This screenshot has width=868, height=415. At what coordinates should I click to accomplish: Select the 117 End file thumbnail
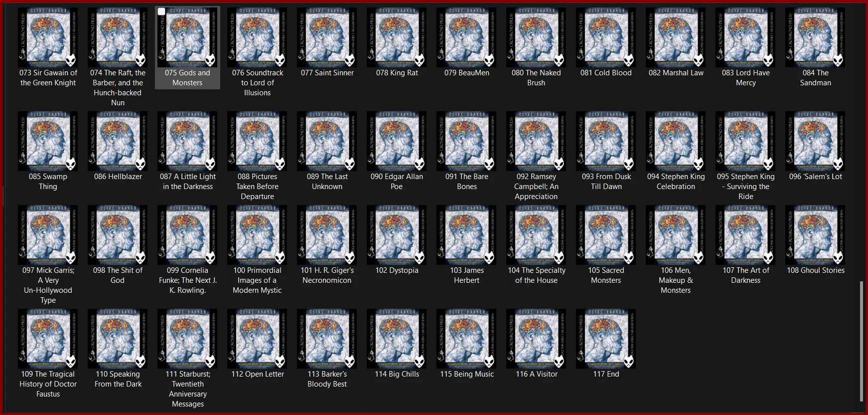coord(606,339)
